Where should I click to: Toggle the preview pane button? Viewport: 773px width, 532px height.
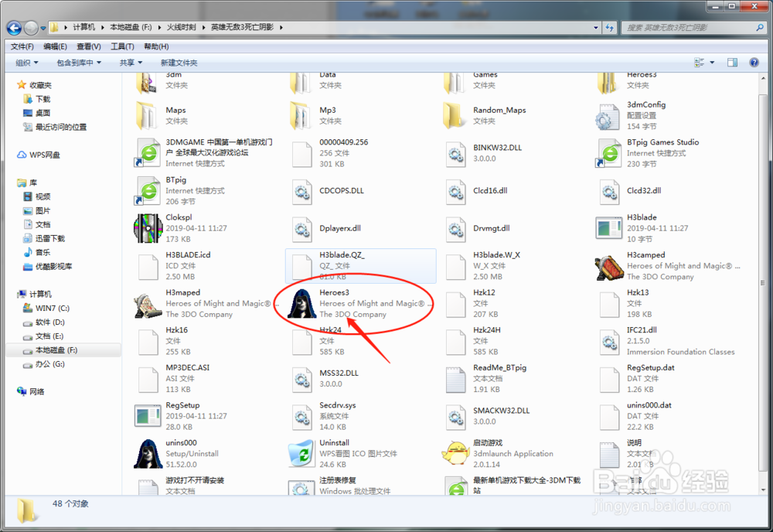[x=732, y=63]
